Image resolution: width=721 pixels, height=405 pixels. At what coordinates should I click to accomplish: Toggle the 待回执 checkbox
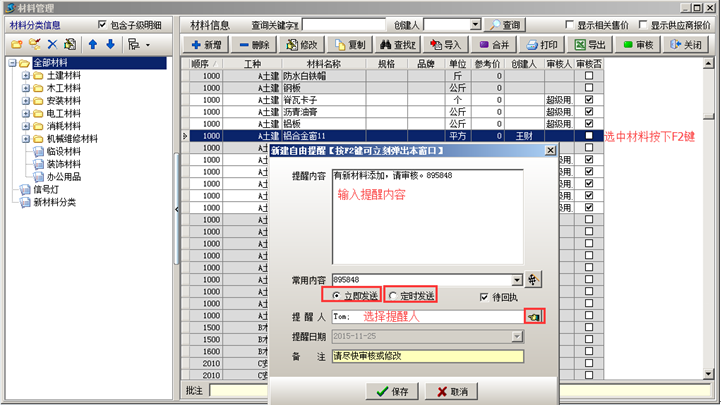pyautogui.click(x=485, y=297)
